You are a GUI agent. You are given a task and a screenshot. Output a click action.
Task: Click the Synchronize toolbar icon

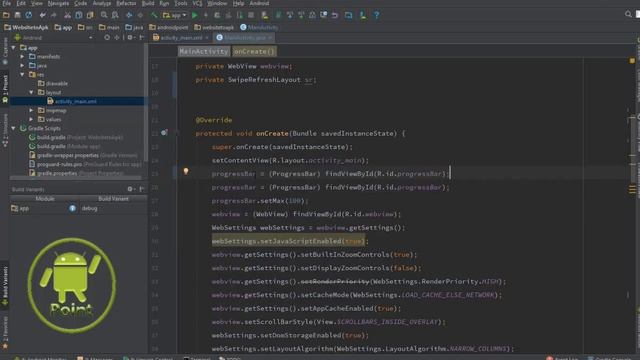pyautogui.click(x=29, y=15)
